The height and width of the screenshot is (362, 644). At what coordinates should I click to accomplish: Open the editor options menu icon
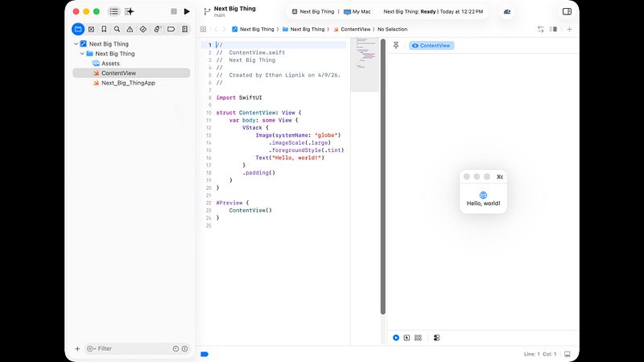(x=553, y=29)
